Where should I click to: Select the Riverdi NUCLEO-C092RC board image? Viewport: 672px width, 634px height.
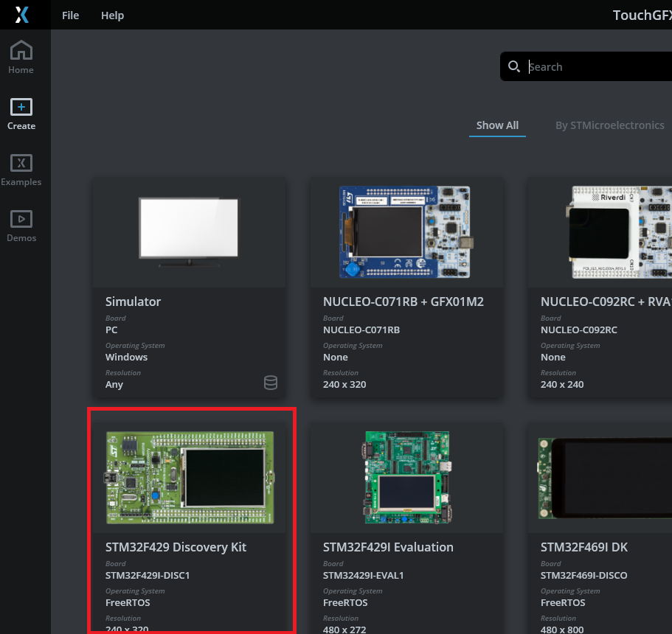[x=619, y=231]
